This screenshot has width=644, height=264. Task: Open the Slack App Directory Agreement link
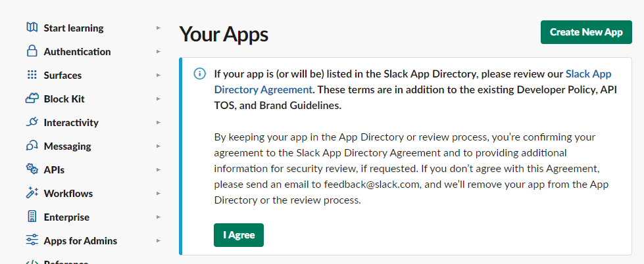[x=412, y=81]
